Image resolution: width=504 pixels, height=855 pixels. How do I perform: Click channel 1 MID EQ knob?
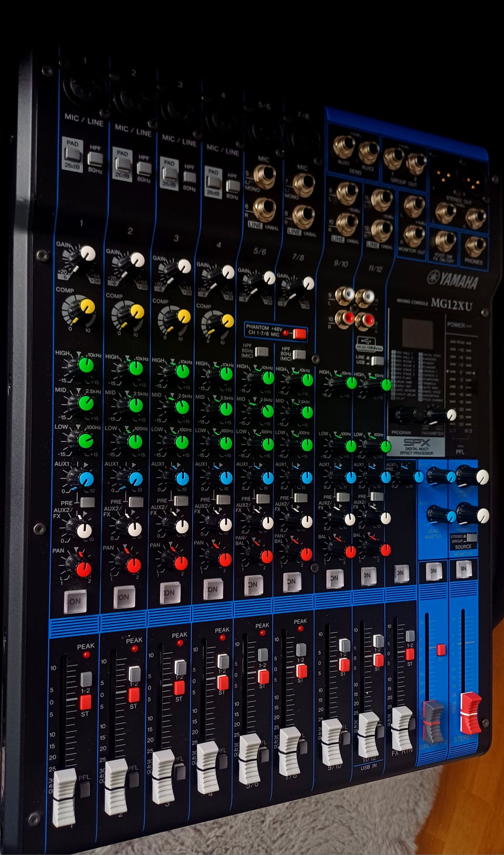82,404
